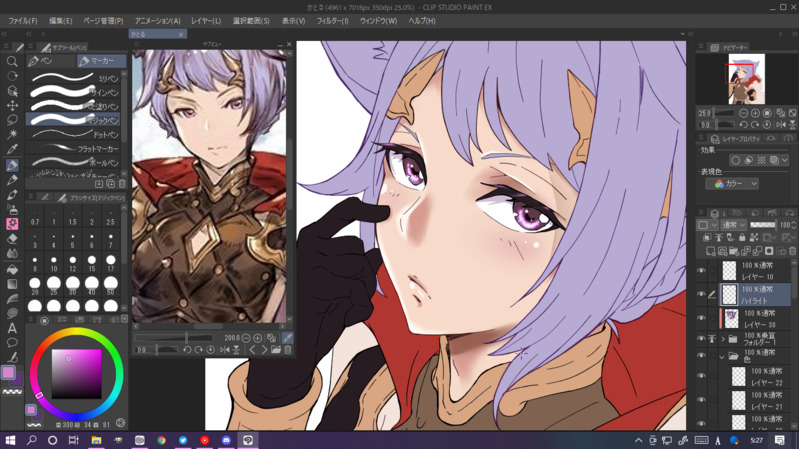Viewport: 799px width, 449px height.
Task: Select the Text tool A icon
Action: 12,328
